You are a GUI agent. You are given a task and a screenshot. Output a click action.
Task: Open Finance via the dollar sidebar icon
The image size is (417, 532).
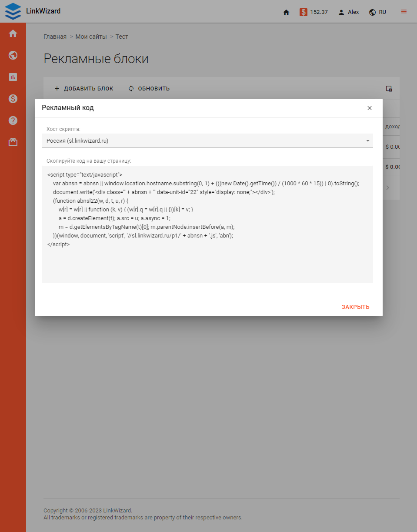click(x=13, y=99)
